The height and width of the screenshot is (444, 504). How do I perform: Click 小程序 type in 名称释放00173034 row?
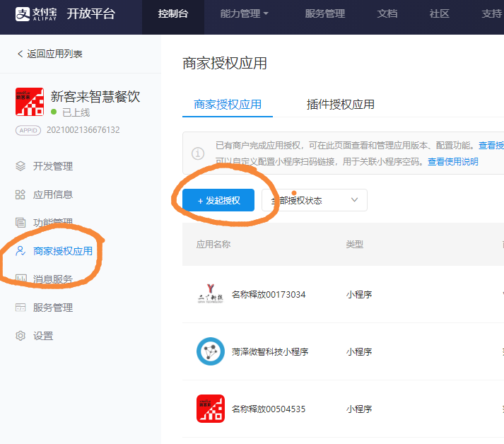[359, 294]
